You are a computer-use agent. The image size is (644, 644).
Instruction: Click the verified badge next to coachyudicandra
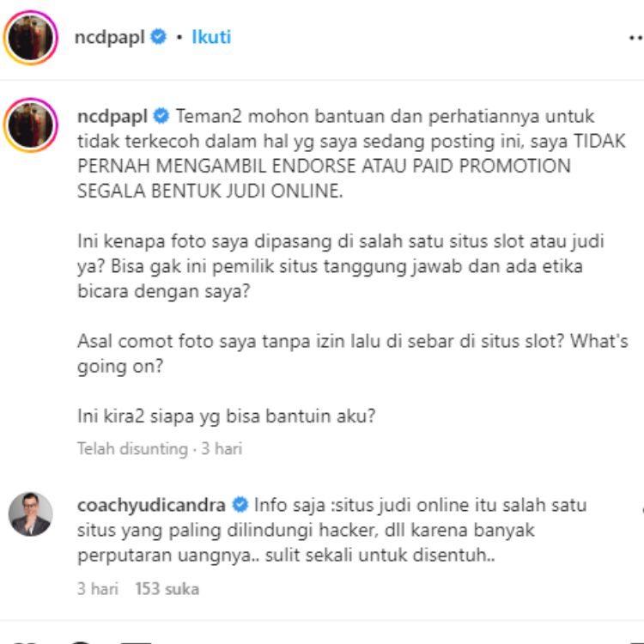coord(240,504)
